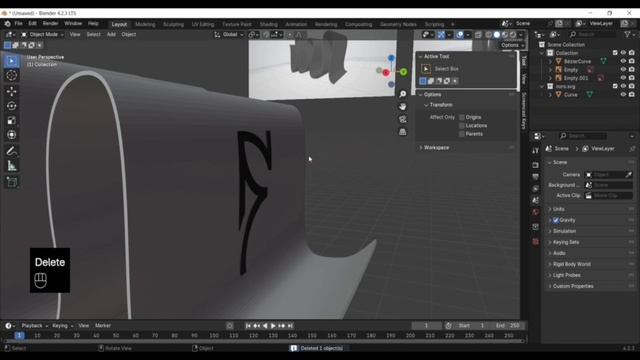Hide BezierCurve with its eye icon
This screenshot has width=640, height=360.
pos(623,61)
